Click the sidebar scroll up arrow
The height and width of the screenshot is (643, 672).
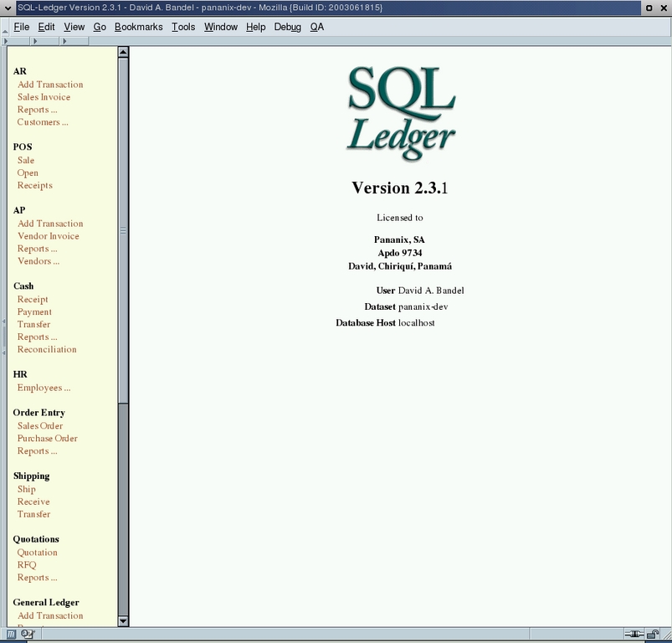(x=123, y=52)
